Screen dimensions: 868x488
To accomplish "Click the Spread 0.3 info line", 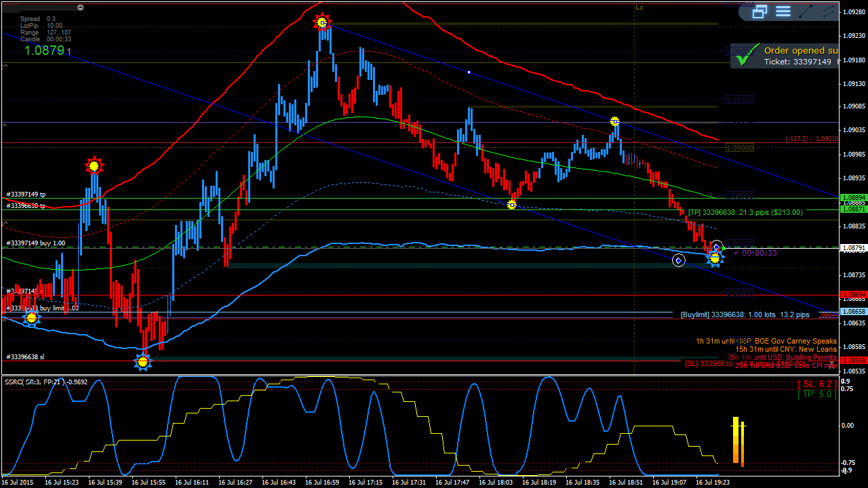I will click(x=38, y=19).
